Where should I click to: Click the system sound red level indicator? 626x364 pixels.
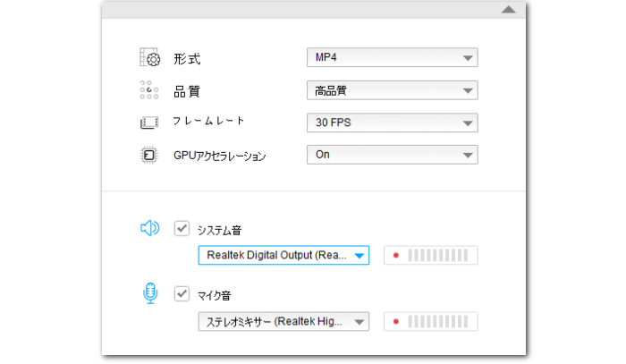(395, 256)
